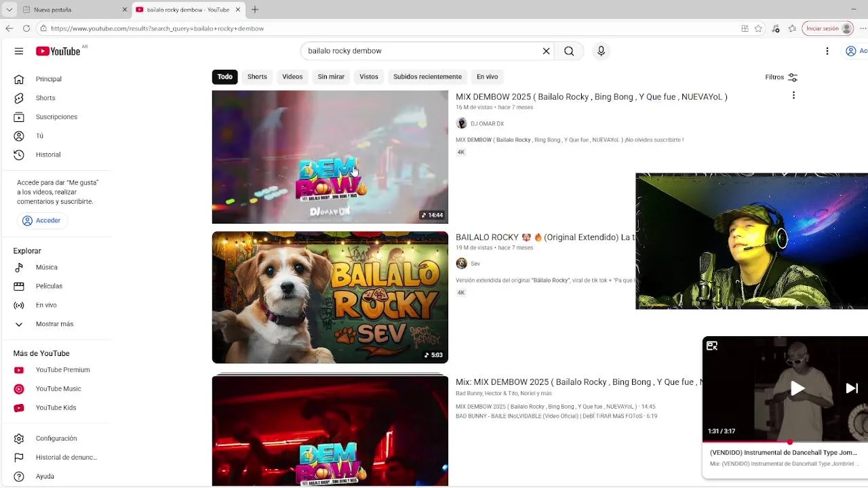Expand Mostrar más in the sidebar

[56, 324]
